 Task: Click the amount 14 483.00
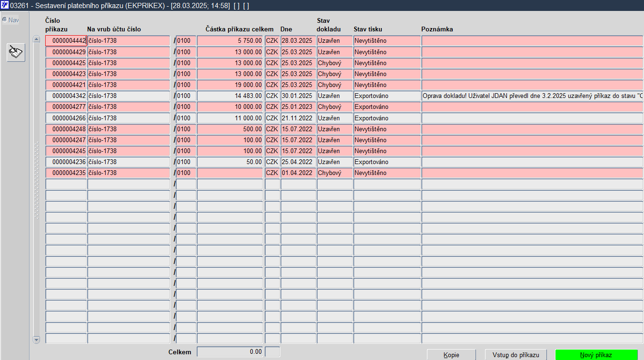[230, 96]
